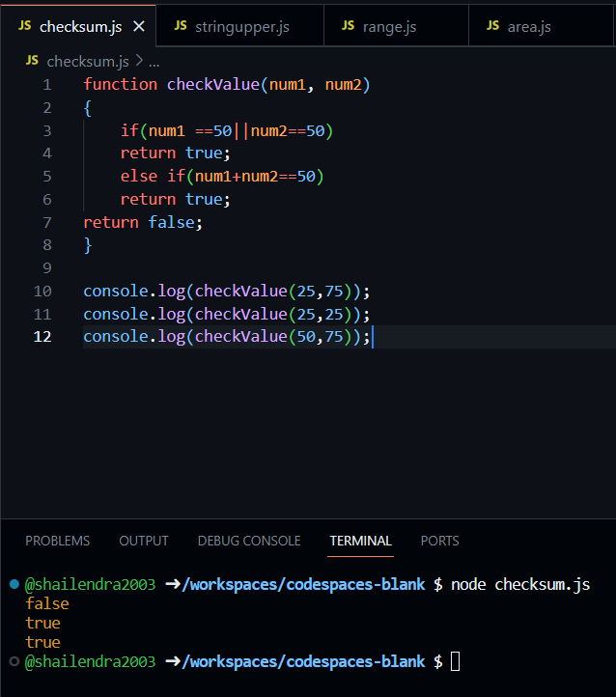Click the hollow circle marker at last prompt
Viewport: 616px width, 697px height.
click(x=14, y=661)
